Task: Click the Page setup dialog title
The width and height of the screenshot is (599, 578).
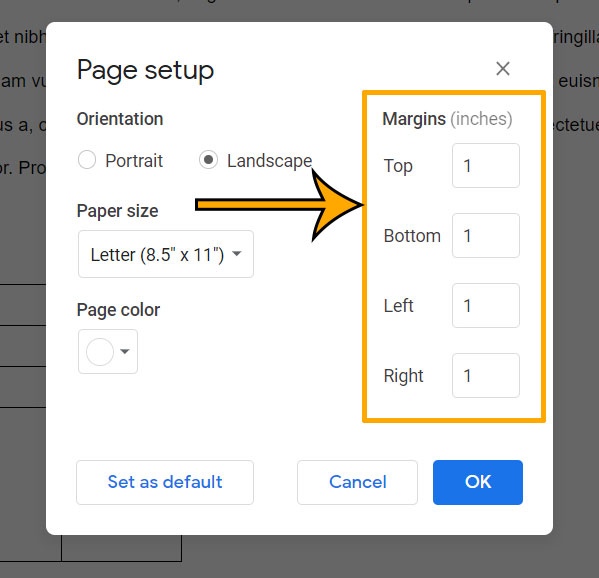Action: point(145,71)
